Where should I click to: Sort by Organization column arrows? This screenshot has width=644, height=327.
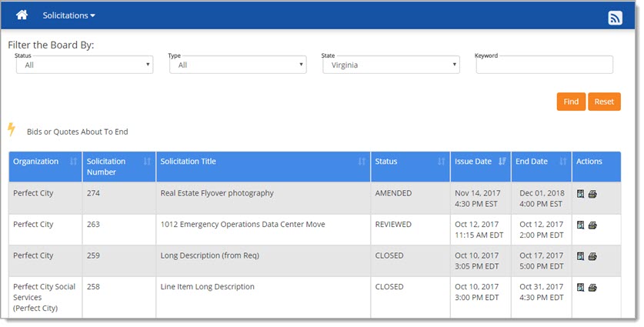pyautogui.click(x=74, y=161)
